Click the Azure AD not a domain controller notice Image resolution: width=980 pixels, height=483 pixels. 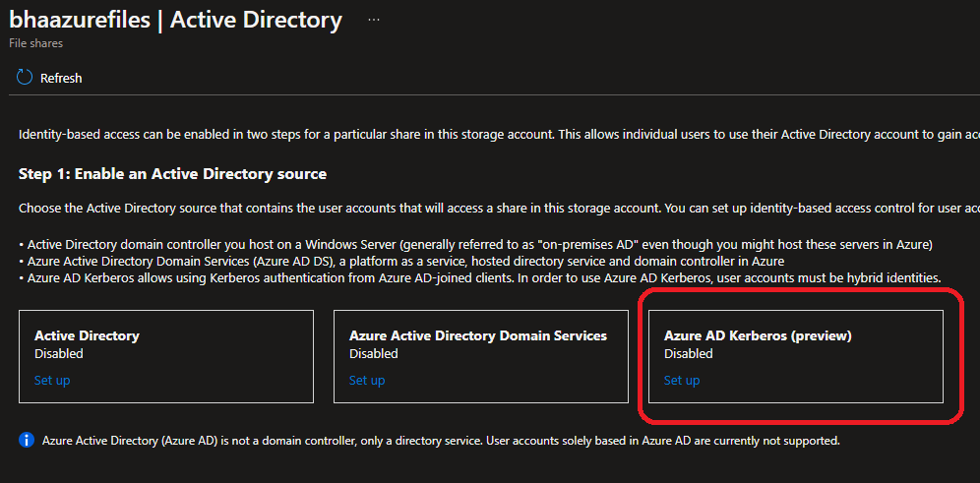pyautogui.click(x=441, y=441)
